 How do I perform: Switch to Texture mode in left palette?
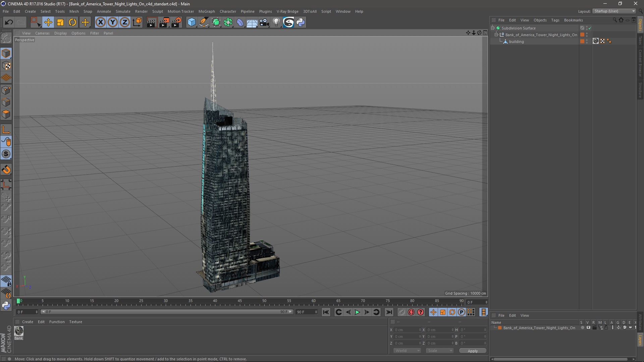pyautogui.click(x=6, y=66)
